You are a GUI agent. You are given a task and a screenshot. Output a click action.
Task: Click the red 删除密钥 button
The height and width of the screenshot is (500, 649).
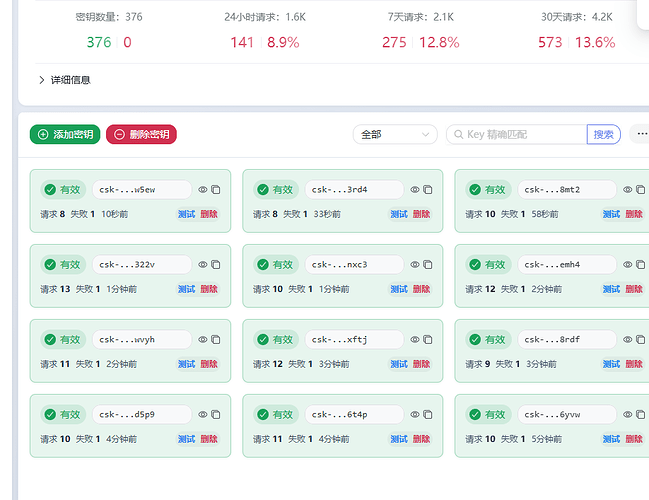pyautogui.click(x=141, y=135)
